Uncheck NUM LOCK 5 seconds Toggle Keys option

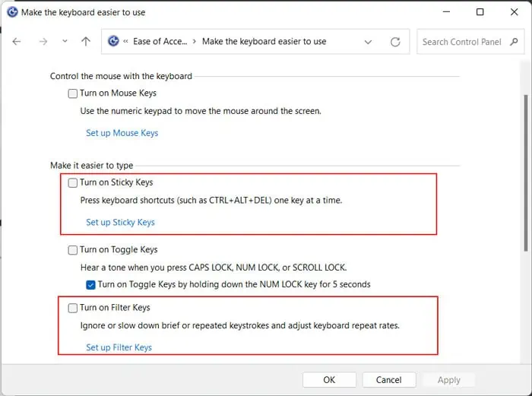click(x=90, y=285)
